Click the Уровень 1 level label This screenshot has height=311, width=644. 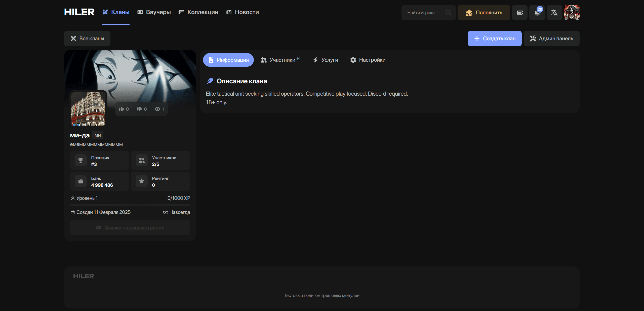(x=84, y=198)
